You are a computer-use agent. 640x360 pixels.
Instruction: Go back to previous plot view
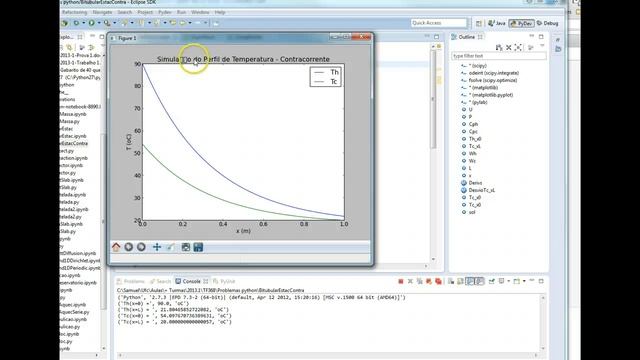[129, 247]
